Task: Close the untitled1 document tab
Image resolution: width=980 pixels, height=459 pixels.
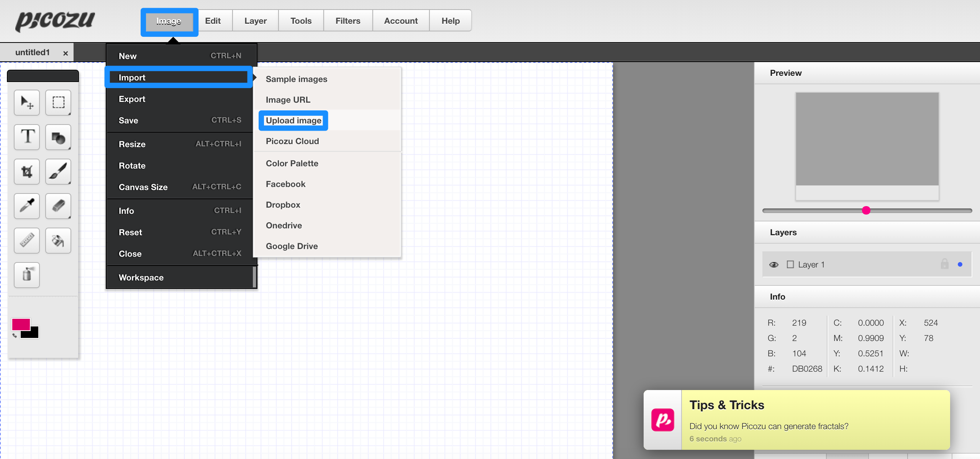Action: coord(66,53)
